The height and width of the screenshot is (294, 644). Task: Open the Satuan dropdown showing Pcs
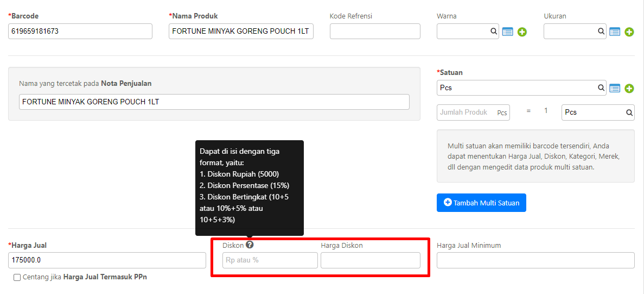coord(521,87)
